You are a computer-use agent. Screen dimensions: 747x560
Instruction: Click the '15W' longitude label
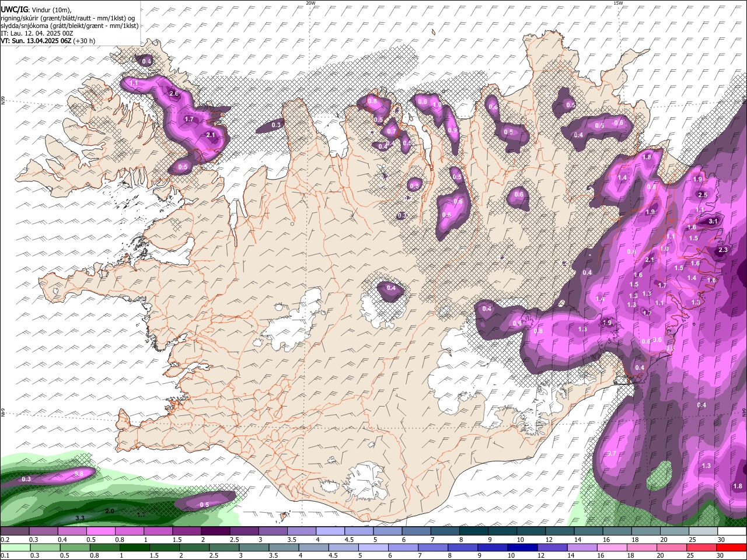click(x=618, y=3)
